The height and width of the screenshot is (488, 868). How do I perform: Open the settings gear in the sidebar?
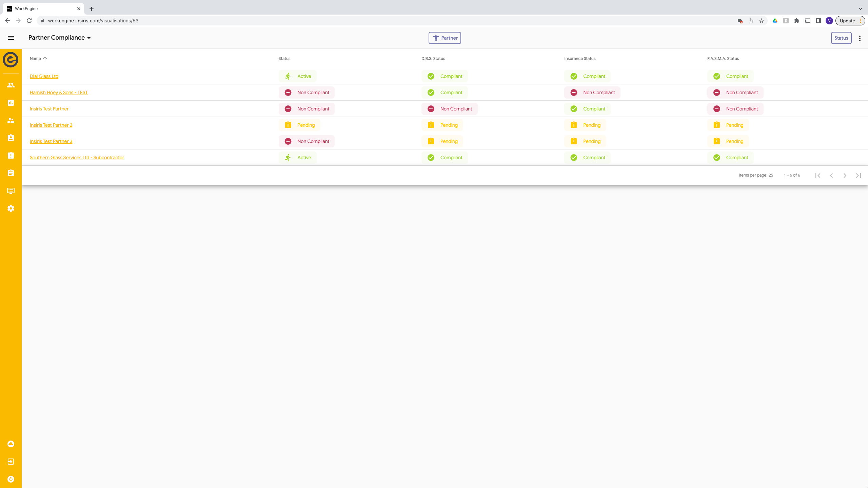[11, 208]
